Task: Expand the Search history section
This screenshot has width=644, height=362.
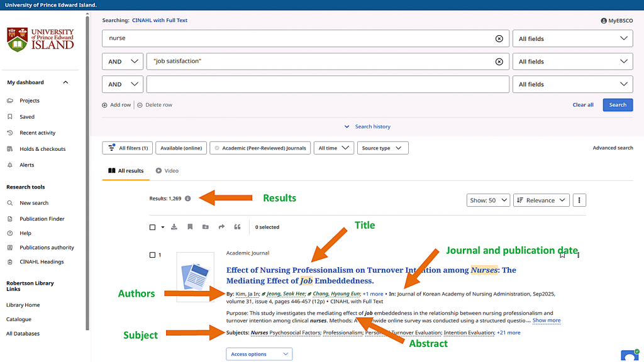Action: (x=367, y=126)
